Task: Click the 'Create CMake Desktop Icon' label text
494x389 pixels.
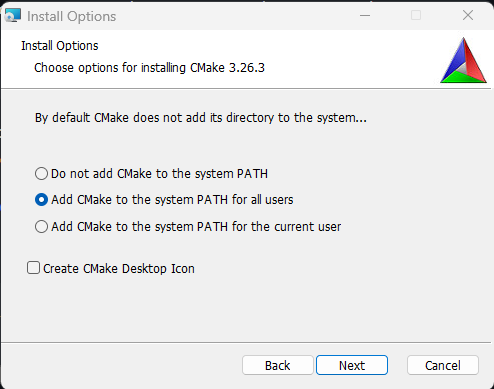Action: click(119, 269)
